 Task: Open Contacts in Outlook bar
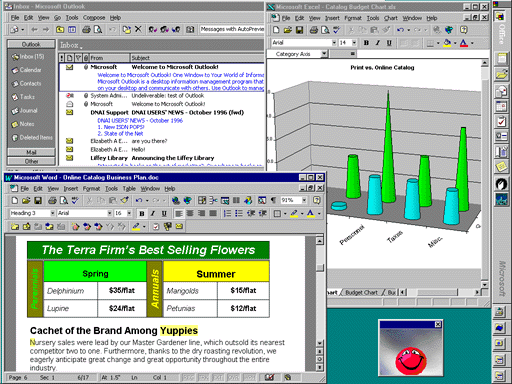click(27, 83)
